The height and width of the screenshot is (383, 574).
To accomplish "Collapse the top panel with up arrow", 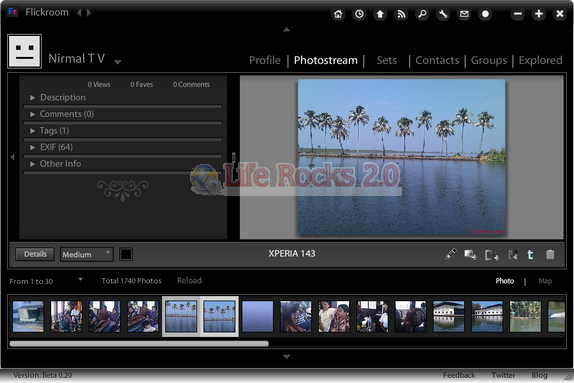I will pos(287,29).
